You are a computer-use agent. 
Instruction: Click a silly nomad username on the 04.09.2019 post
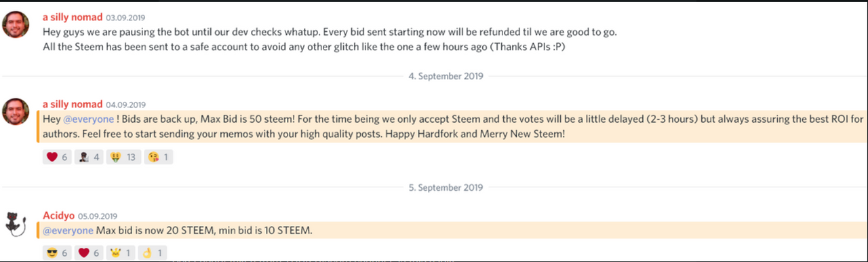(73, 104)
